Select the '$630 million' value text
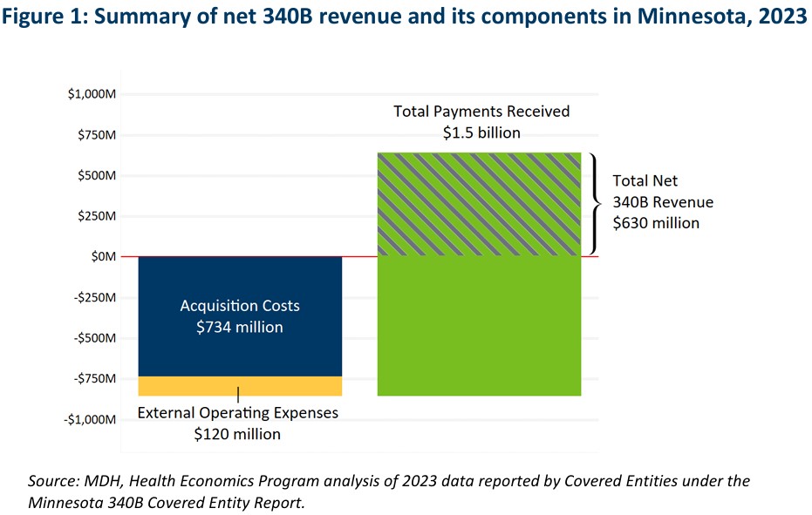This screenshot has height=515, width=812. tap(656, 223)
